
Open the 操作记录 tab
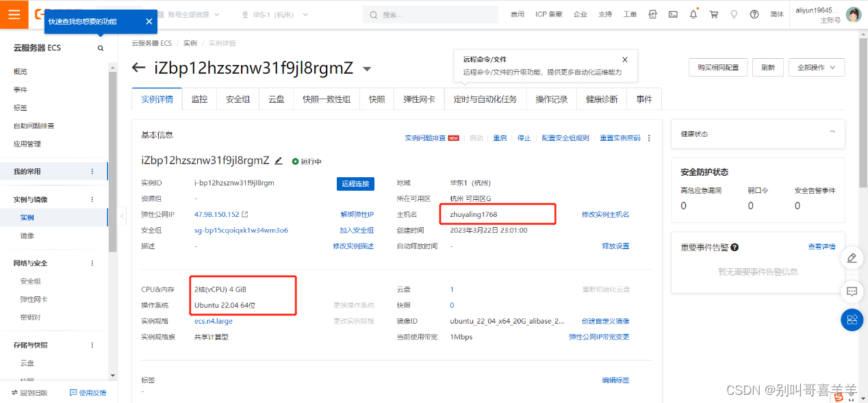pos(552,99)
